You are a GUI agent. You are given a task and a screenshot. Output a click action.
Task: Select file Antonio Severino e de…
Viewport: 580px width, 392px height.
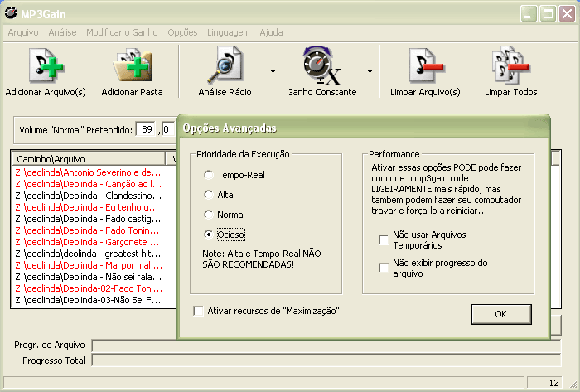pos(88,172)
